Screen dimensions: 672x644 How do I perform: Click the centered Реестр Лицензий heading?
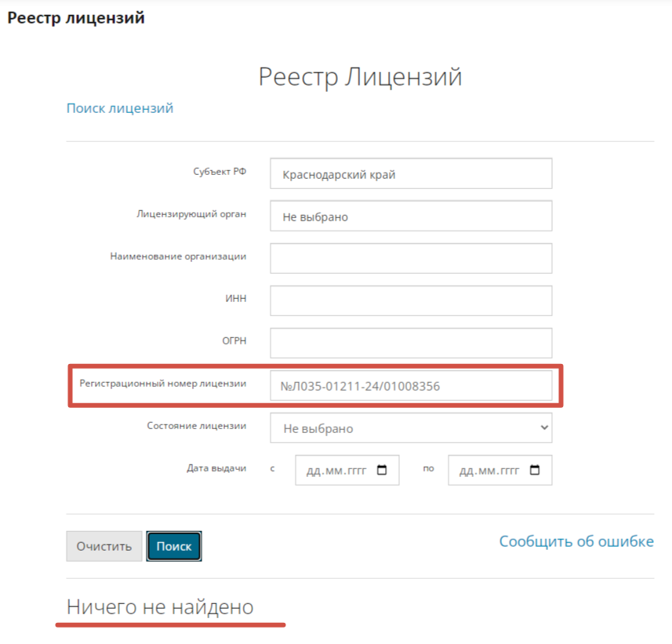tap(360, 77)
